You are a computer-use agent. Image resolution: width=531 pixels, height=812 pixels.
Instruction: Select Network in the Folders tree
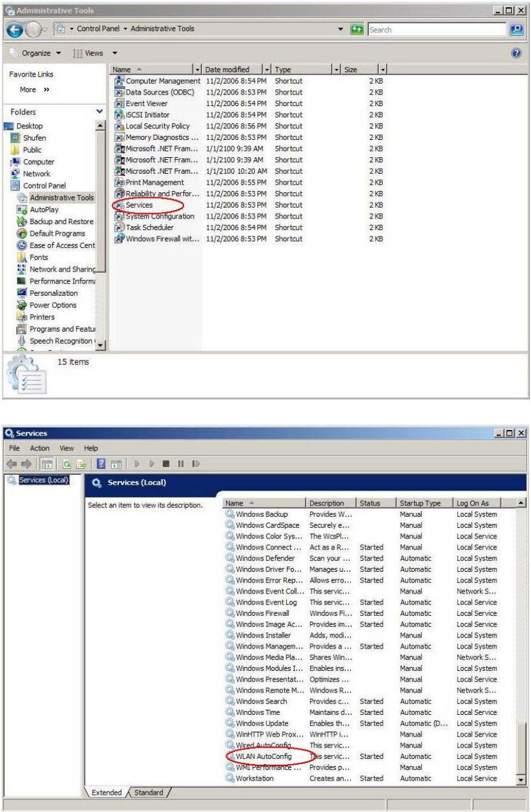[30, 173]
